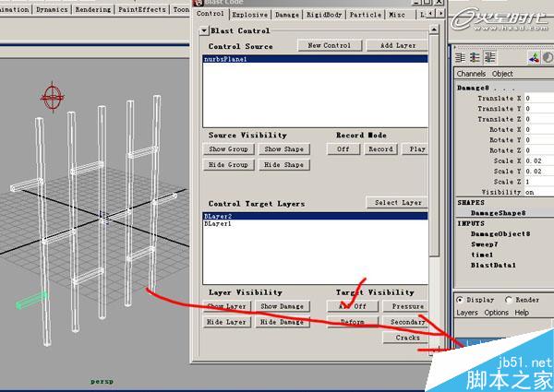Select DamageObject8 under INPUTS

[x=500, y=234]
